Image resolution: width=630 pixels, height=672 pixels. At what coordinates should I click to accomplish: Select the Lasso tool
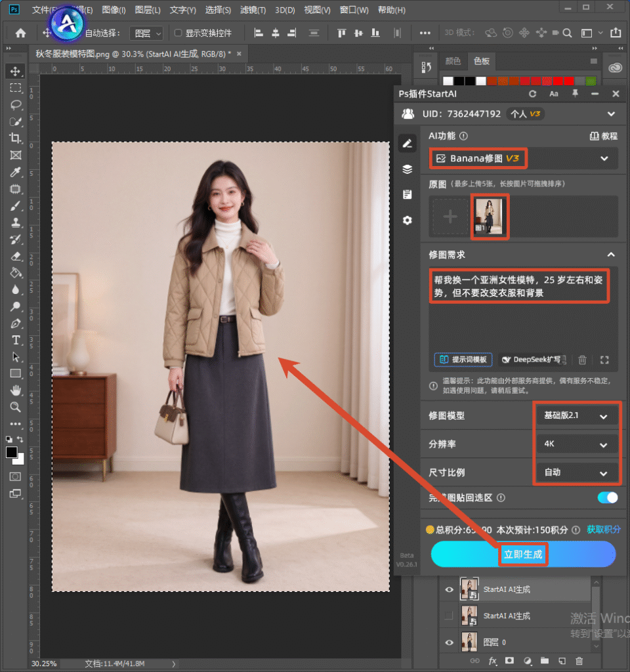click(x=16, y=104)
